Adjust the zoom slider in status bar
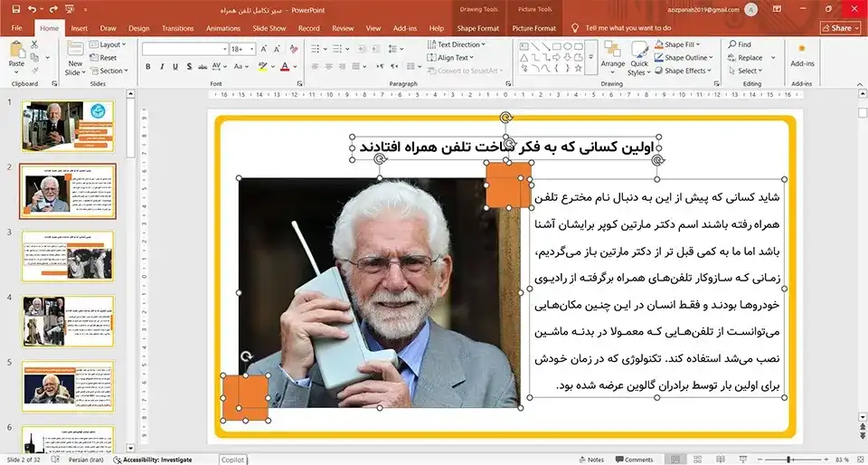The image size is (868, 465). point(788,460)
